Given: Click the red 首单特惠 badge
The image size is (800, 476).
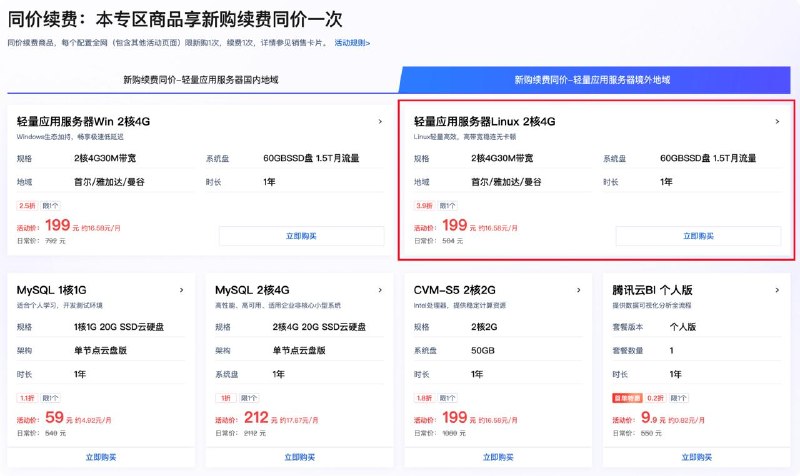Looking at the screenshot, I should (x=627, y=398).
